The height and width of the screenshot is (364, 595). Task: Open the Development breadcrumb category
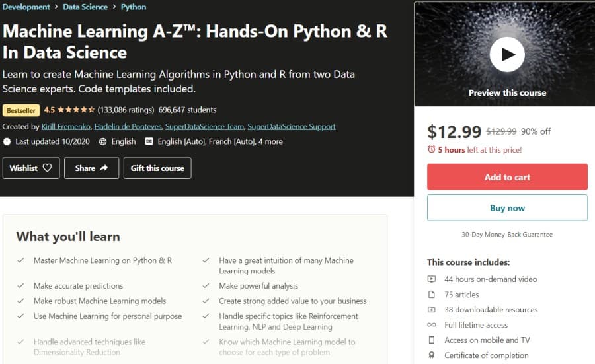26,7
